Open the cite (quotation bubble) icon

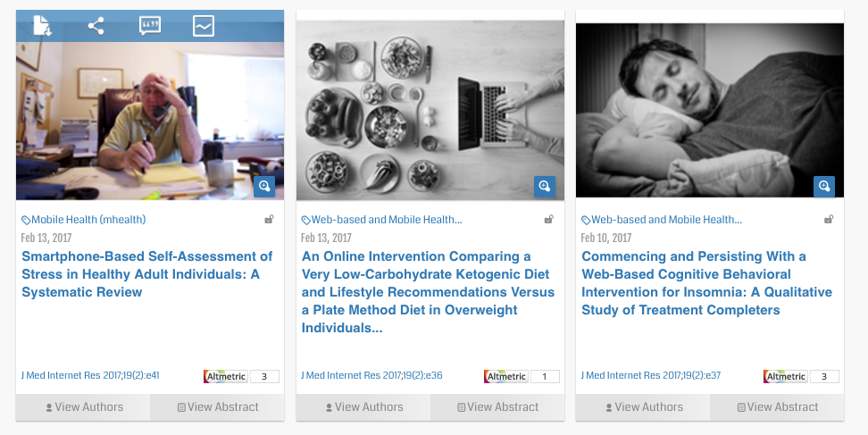[x=150, y=25]
